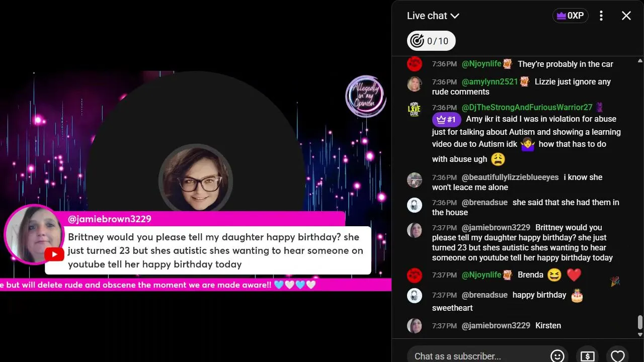This screenshot has height=362, width=644.
Task: Click the #1 crown badge
Action: pyautogui.click(x=446, y=119)
